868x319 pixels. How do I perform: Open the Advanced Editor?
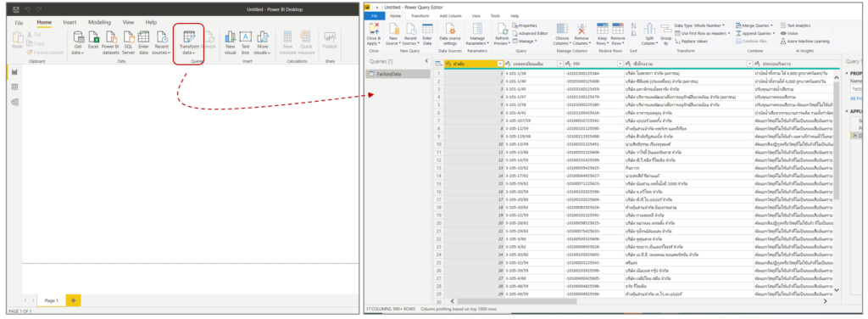pyautogui.click(x=530, y=33)
